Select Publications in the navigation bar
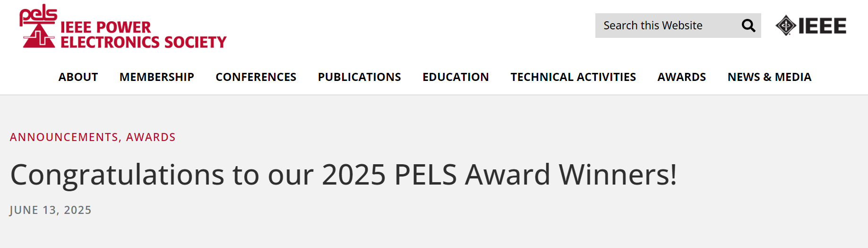 pos(359,77)
